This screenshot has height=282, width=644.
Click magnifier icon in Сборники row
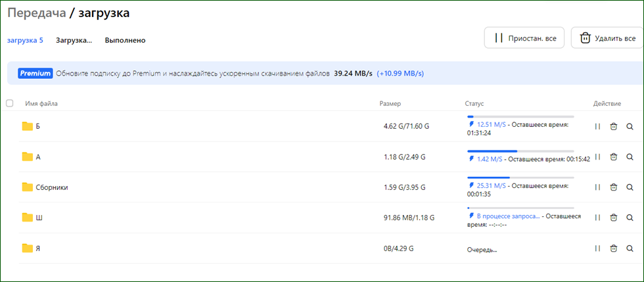pyautogui.click(x=630, y=187)
